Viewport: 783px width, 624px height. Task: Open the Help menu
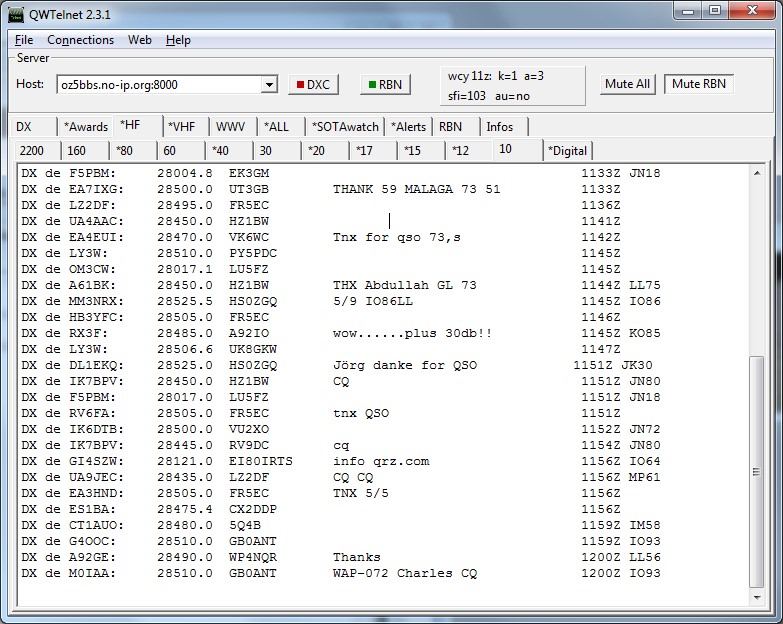pos(178,40)
